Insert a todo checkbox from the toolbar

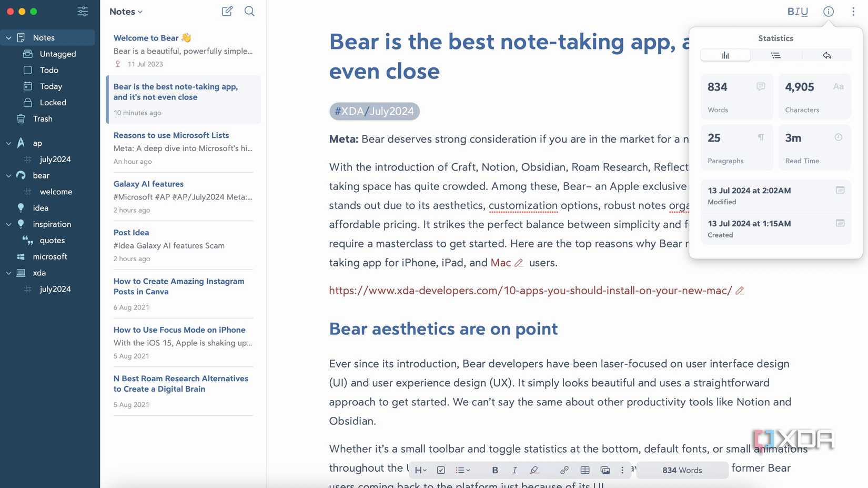point(440,470)
